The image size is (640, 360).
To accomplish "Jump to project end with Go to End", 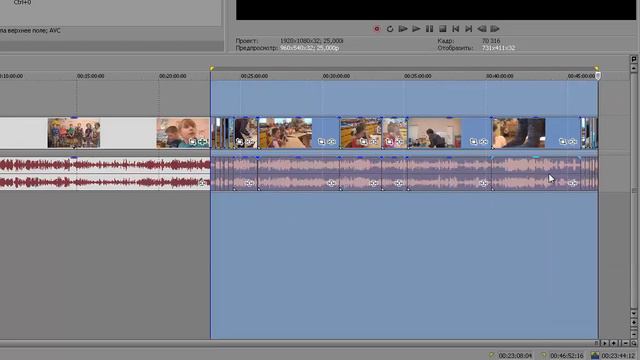I will pyautogui.click(x=469, y=29).
